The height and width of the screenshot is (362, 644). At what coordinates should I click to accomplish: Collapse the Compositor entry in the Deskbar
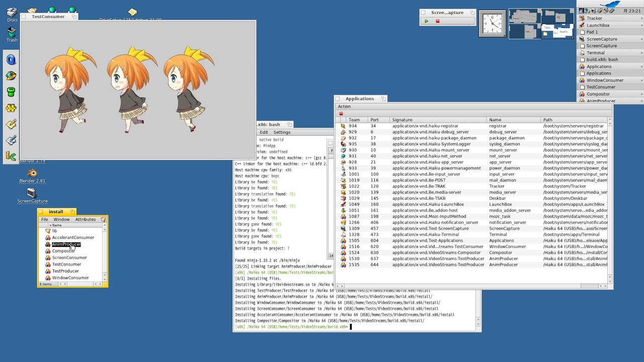(641, 94)
